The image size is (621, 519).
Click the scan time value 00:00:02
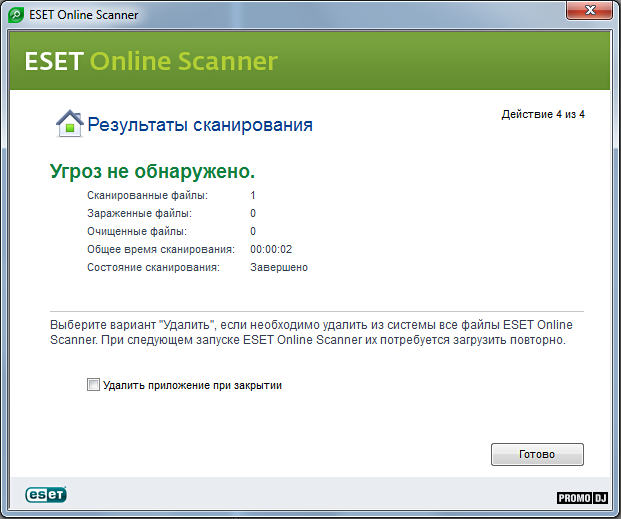[270, 249]
